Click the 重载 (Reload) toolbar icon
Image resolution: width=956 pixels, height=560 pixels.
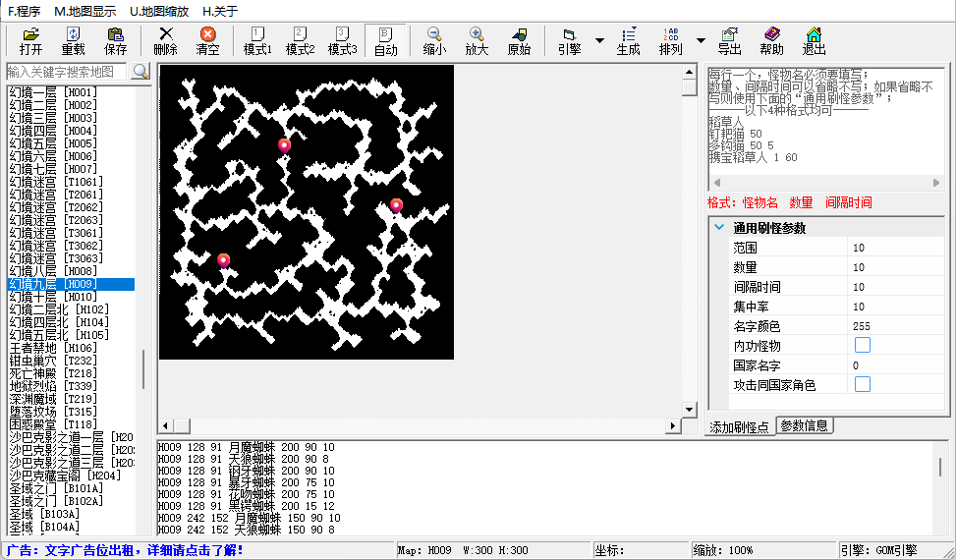click(73, 41)
